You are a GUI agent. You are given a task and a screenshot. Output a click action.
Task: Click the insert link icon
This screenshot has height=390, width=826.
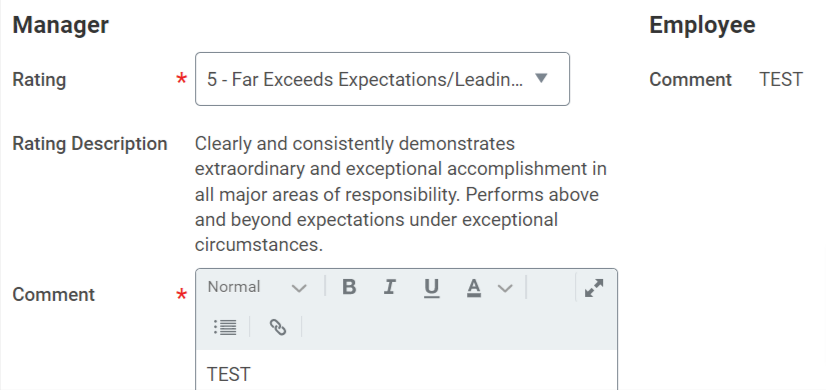tap(278, 327)
